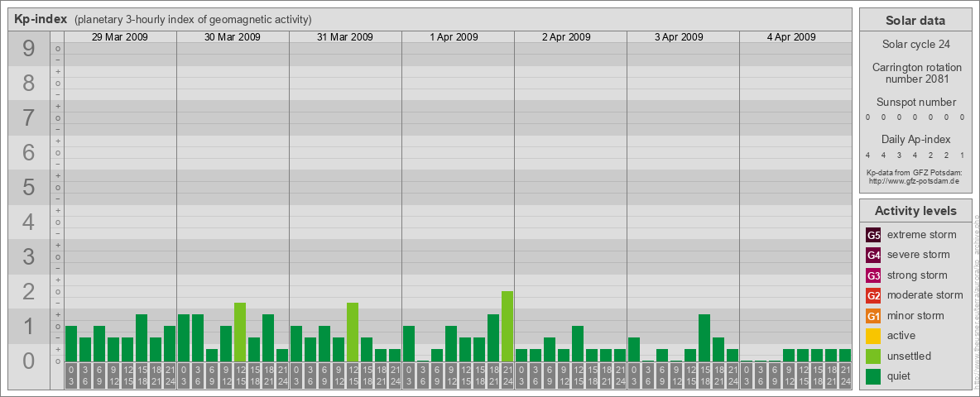The width and height of the screenshot is (980, 397).
Task: Click the '4 Apr 2009' date header
Action: [791, 37]
